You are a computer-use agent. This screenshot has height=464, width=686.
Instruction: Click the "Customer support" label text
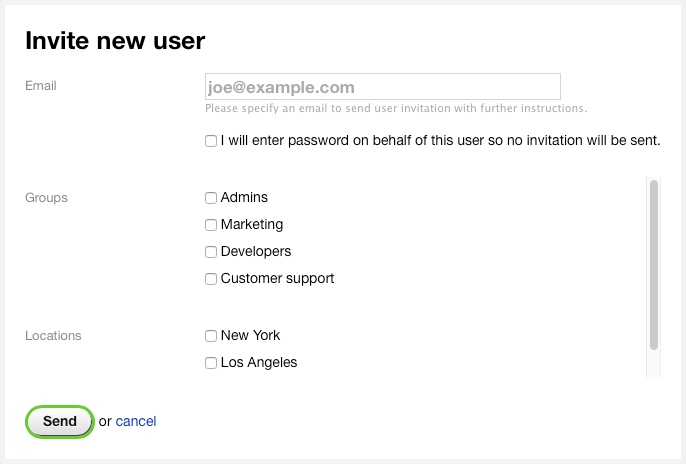click(x=277, y=279)
